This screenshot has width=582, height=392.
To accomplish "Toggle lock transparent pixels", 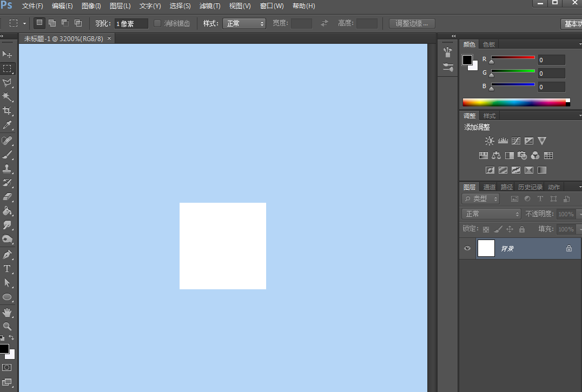I will tap(486, 229).
